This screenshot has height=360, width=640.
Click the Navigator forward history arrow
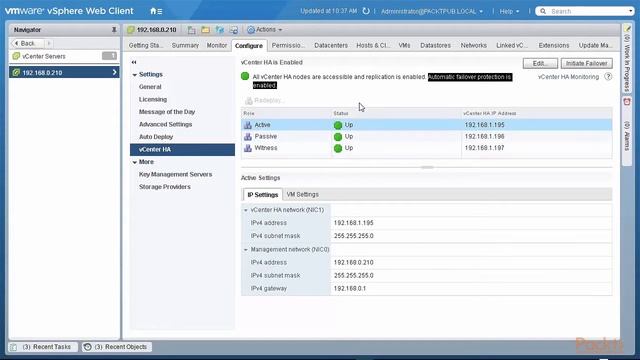pos(49,43)
